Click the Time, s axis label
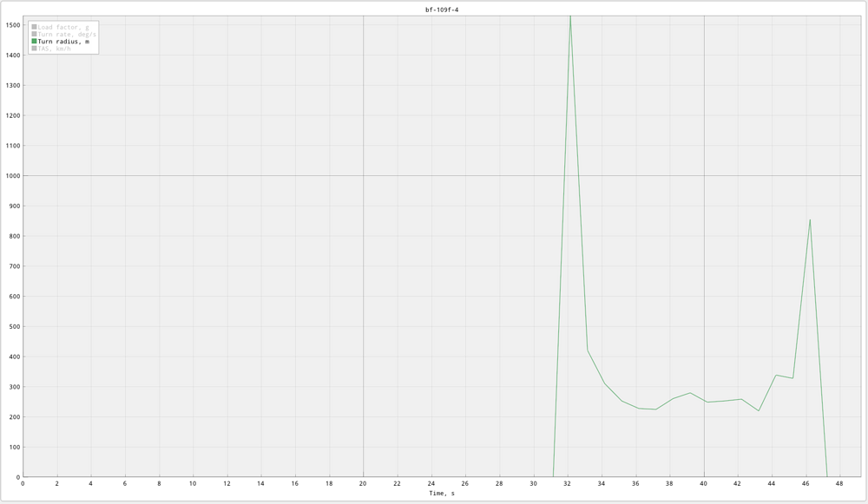868x504 pixels. pyautogui.click(x=442, y=494)
